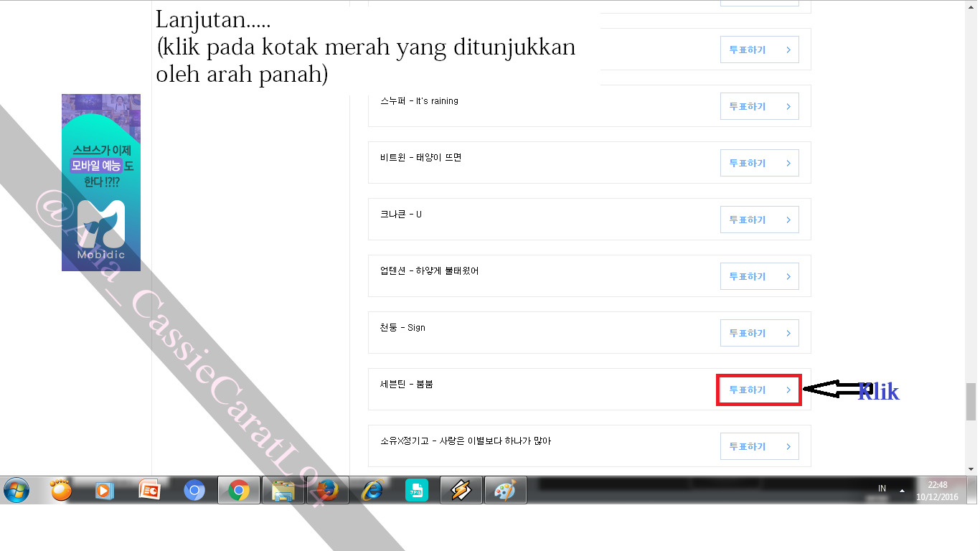Open Windows Explorer from the taskbar

(283, 490)
